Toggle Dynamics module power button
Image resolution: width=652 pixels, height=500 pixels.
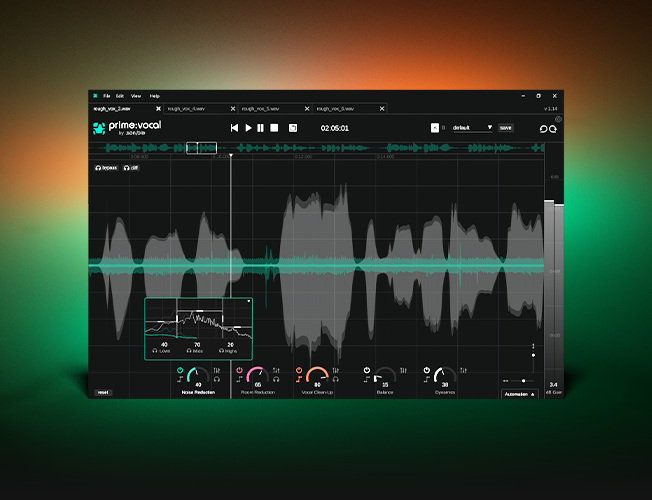click(x=427, y=370)
